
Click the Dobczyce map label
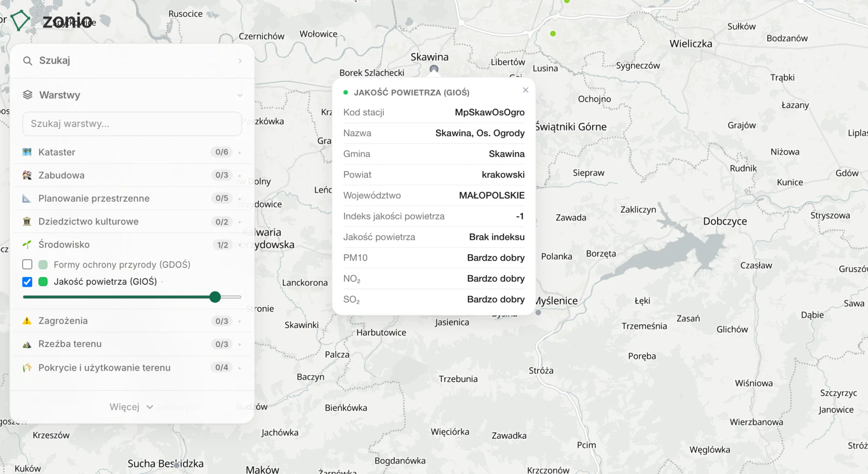click(x=725, y=222)
